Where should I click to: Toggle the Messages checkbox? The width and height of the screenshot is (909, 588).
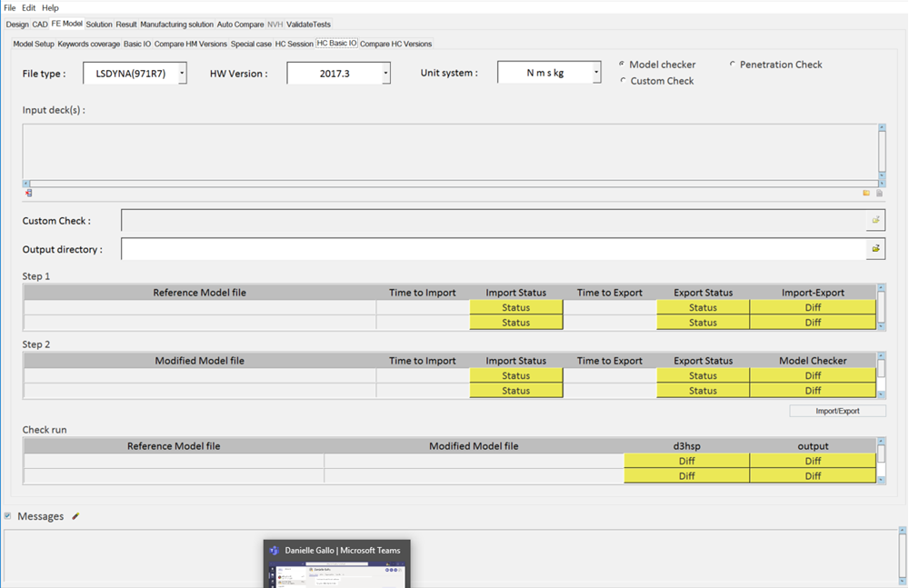(x=8, y=516)
